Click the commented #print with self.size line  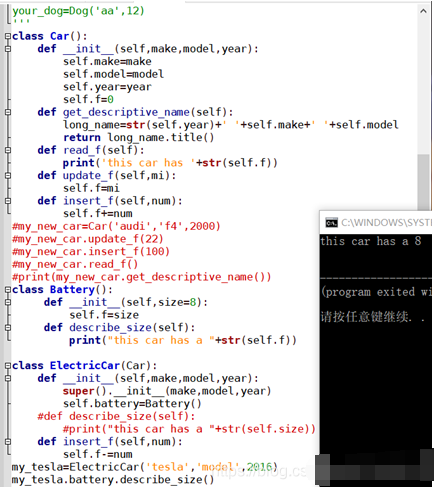(x=189, y=429)
